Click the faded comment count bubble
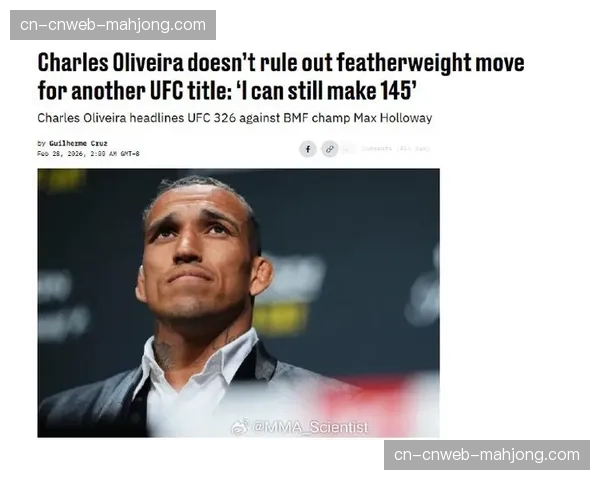This screenshot has height=480, width=600. 349,149
